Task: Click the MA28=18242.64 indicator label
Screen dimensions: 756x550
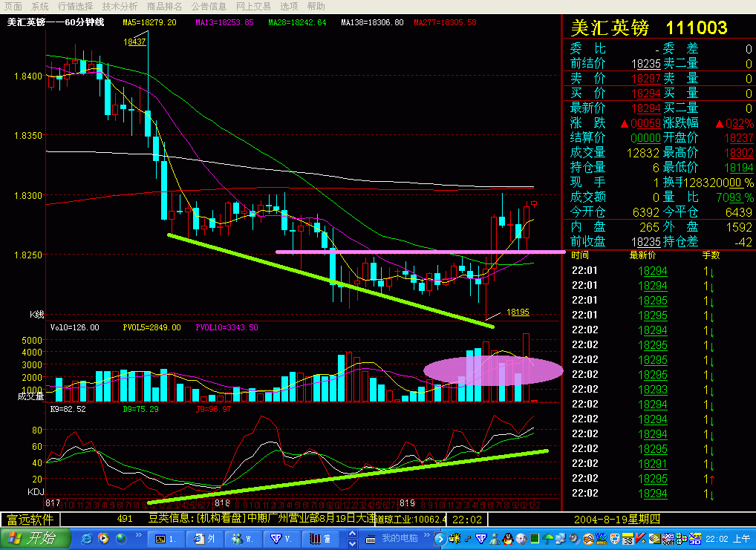Action: 297,22
